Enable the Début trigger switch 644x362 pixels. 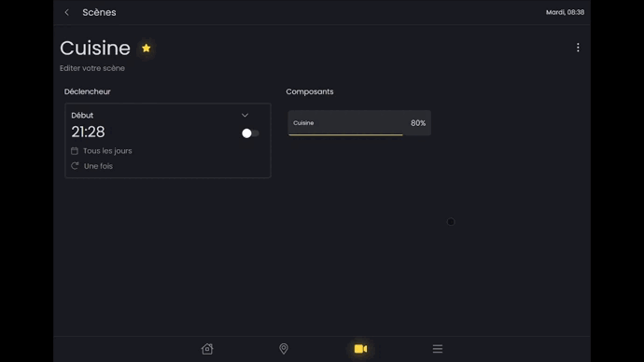pyautogui.click(x=250, y=133)
